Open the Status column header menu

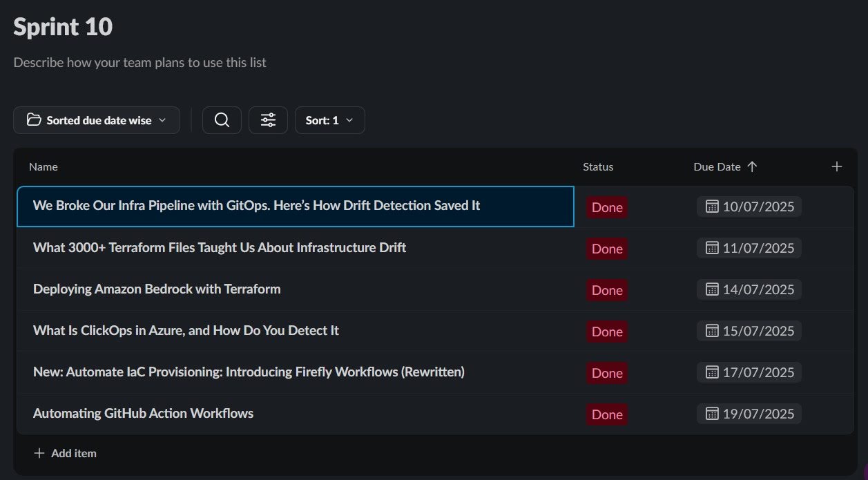[597, 166]
